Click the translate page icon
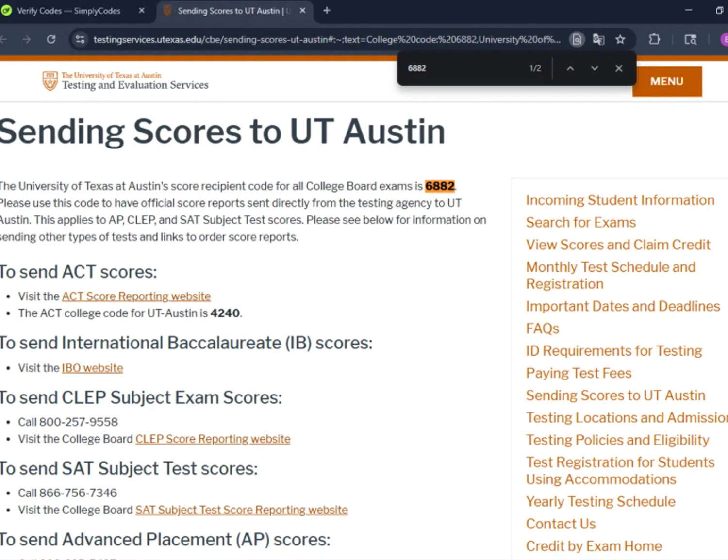The width and height of the screenshot is (728, 560). click(598, 39)
